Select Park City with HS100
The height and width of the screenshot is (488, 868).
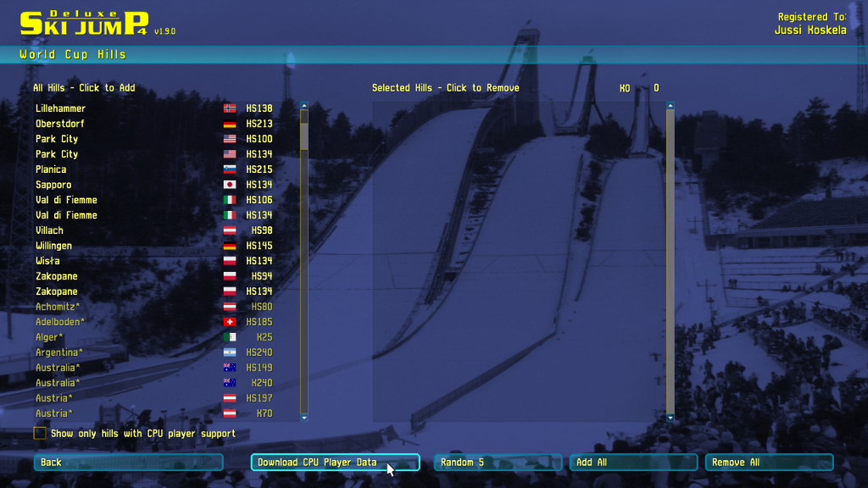154,139
